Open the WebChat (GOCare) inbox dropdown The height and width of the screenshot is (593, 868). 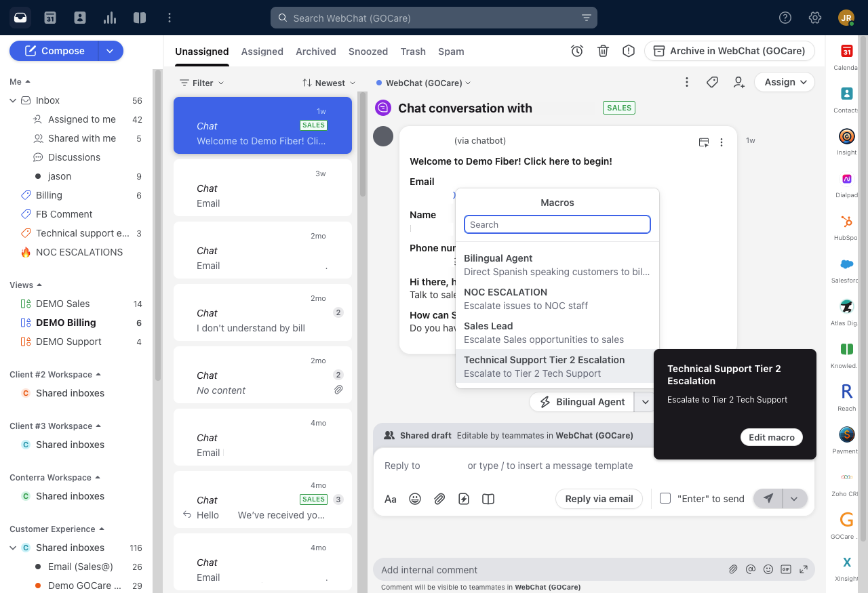424,83
